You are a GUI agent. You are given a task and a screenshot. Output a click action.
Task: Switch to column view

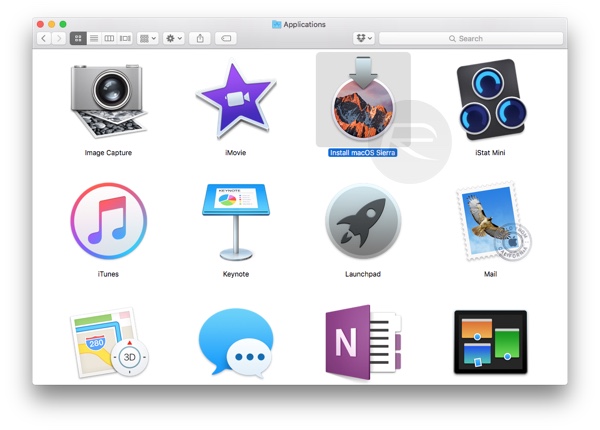tap(109, 38)
